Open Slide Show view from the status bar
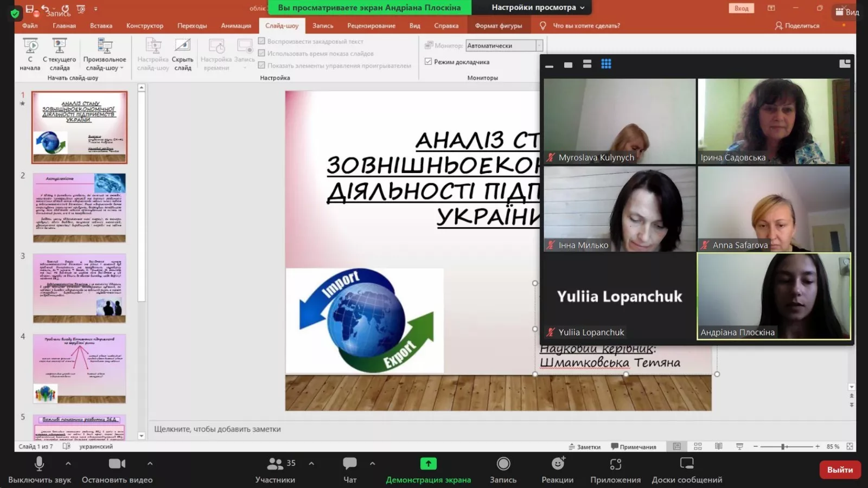This screenshot has width=868, height=488. 739,446
